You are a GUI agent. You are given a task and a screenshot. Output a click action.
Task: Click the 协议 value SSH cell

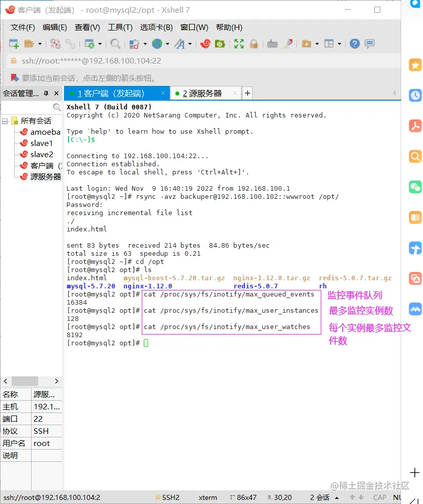[x=47, y=431]
